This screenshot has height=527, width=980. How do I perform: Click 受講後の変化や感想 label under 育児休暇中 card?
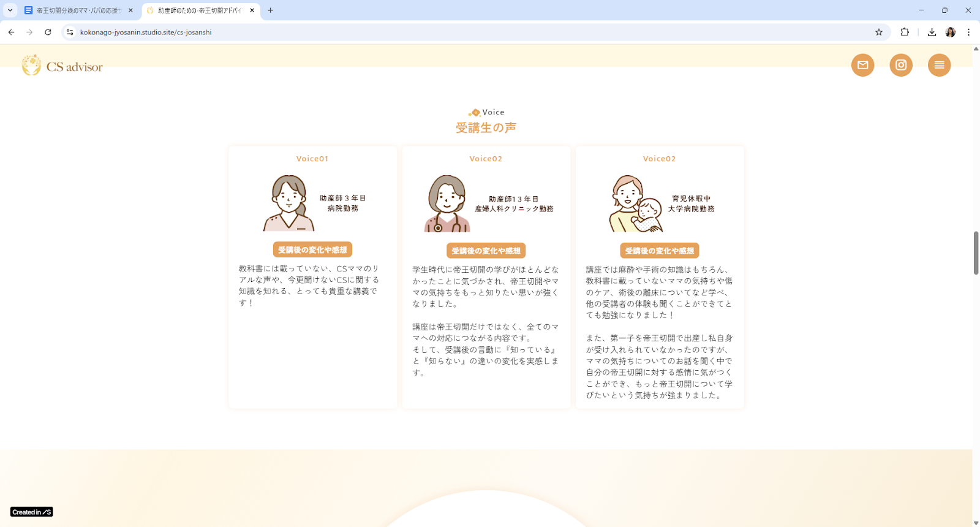[660, 251]
